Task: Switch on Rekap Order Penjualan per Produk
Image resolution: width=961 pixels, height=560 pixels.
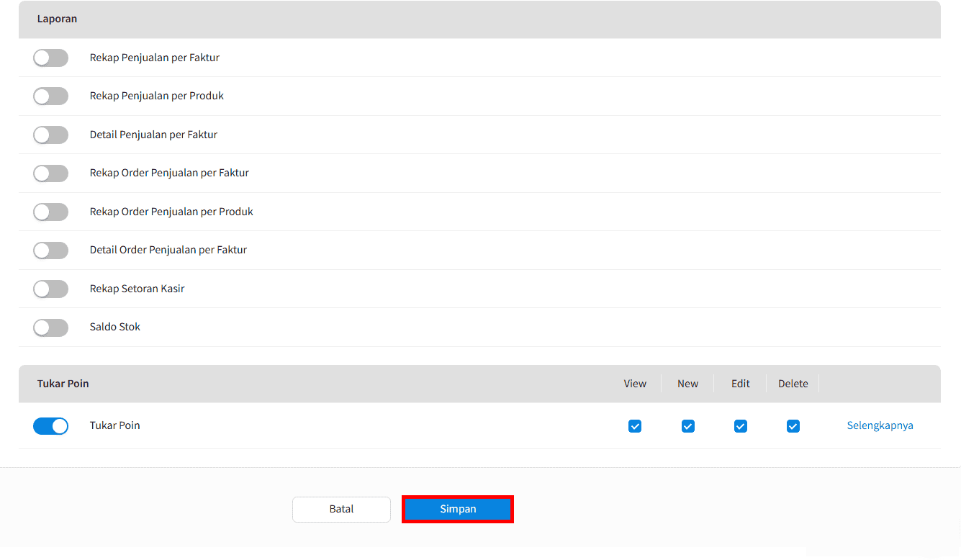Action: tap(50, 212)
